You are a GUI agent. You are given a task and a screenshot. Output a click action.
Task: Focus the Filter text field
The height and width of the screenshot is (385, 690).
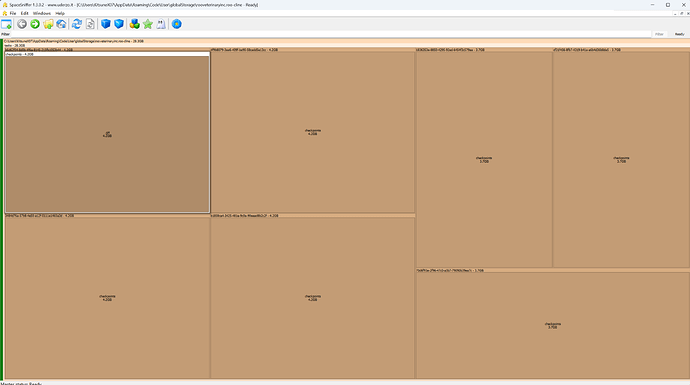[330, 34]
